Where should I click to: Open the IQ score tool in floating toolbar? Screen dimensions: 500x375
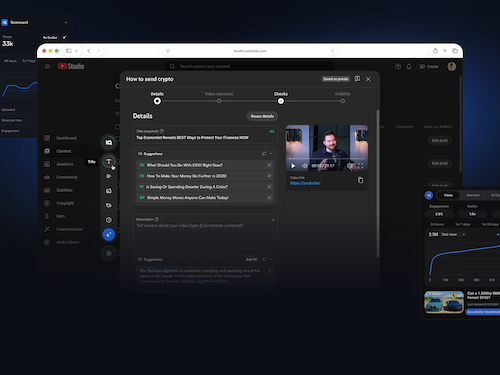109,143
